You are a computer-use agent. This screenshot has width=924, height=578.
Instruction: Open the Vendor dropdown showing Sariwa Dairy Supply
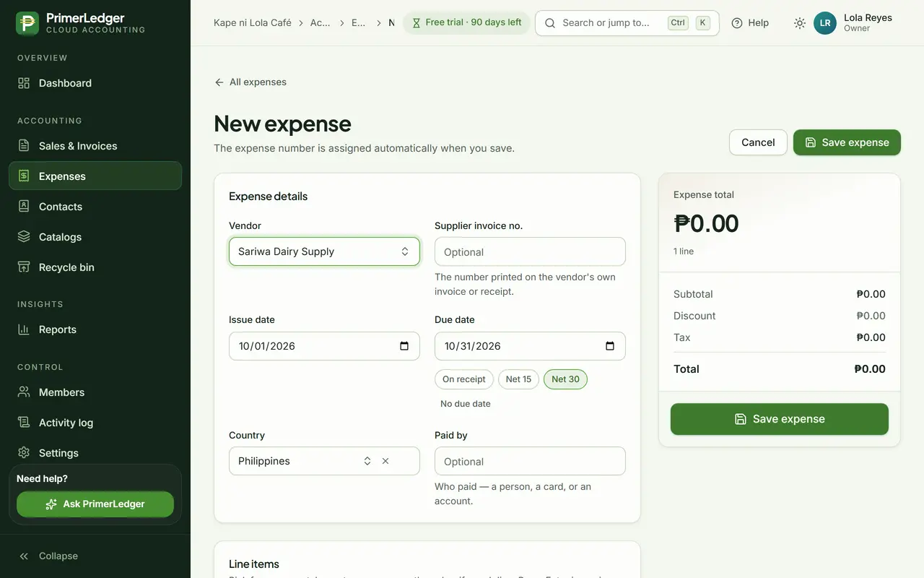click(x=324, y=251)
